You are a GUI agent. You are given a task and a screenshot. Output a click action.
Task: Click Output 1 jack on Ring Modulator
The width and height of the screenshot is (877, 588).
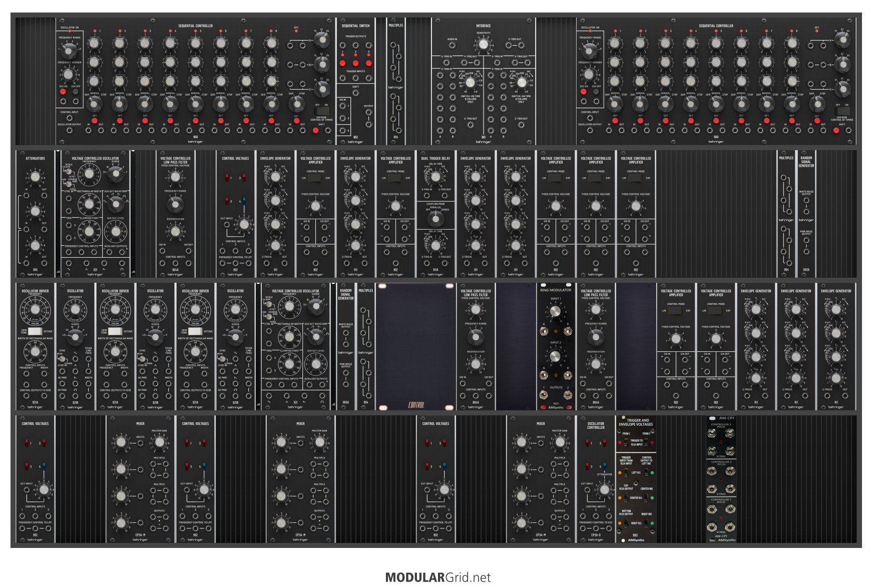click(x=544, y=395)
